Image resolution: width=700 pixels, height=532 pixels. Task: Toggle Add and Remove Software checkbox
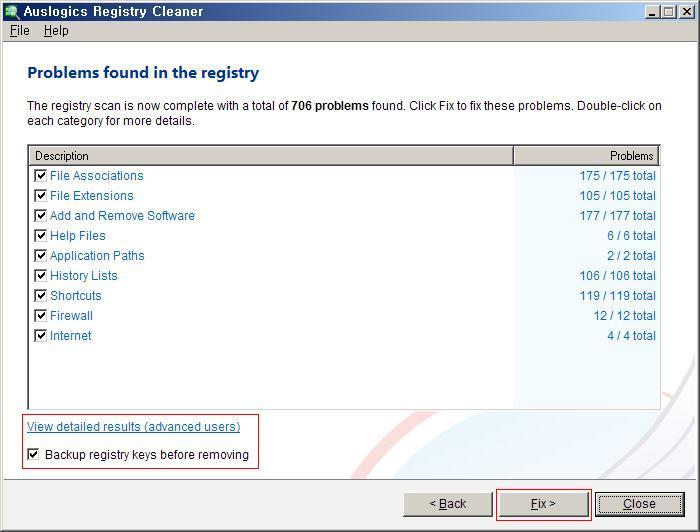pyautogui.click(x=41, y=216)
